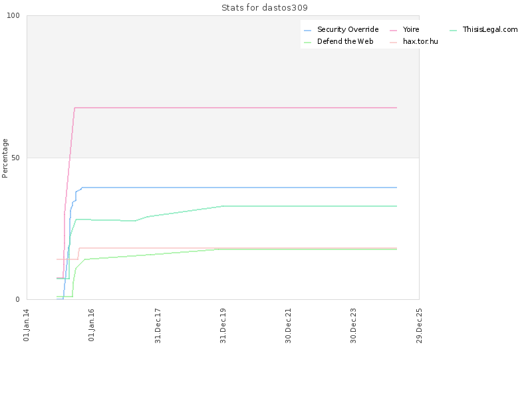Click the 31.Dec.19 x-axis date label

223,325
